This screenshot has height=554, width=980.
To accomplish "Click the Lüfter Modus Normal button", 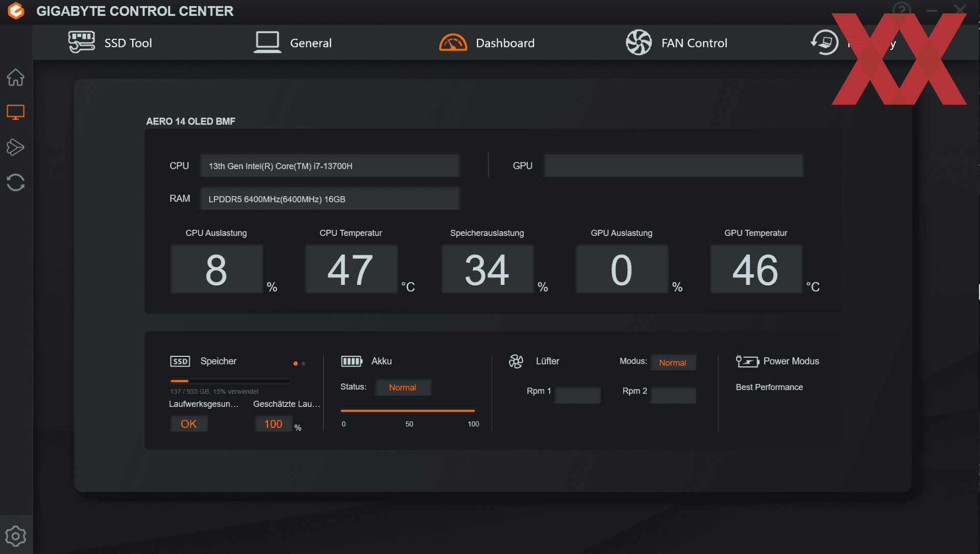I will click(x=673, y=363).
